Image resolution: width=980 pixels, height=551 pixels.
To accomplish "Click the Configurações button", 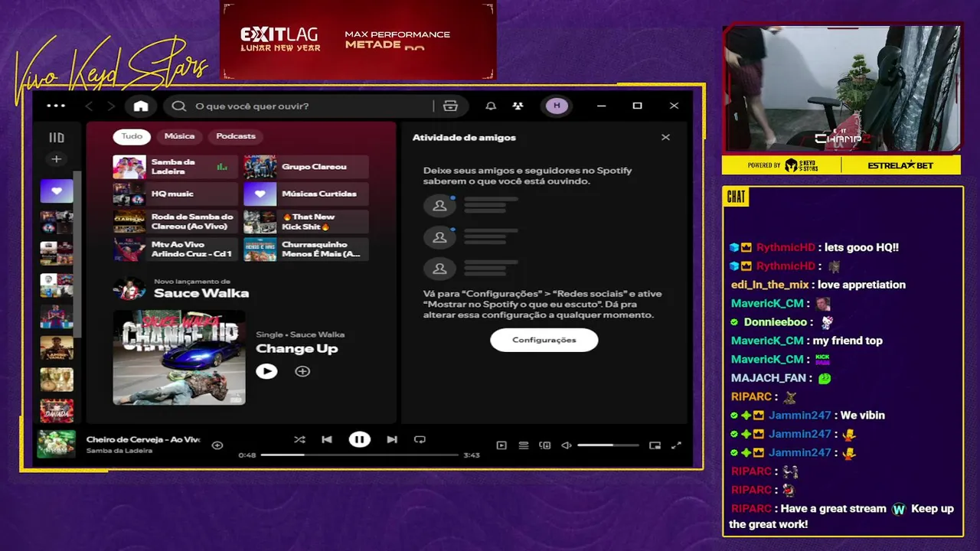I will click(544, 340).
